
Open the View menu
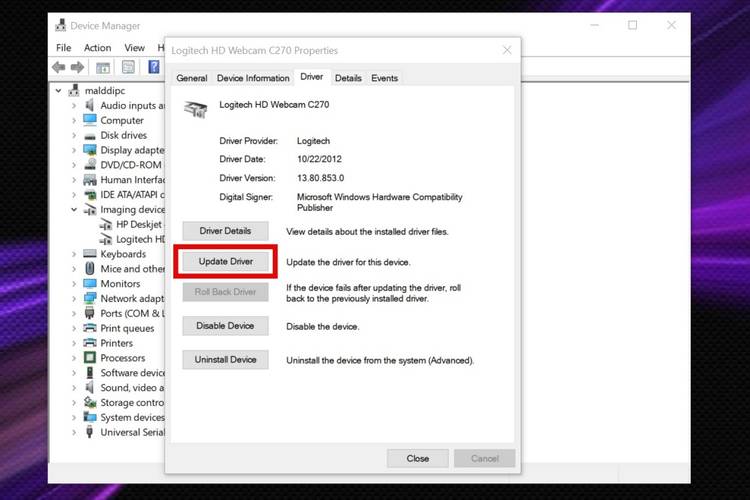pos(134,48)
